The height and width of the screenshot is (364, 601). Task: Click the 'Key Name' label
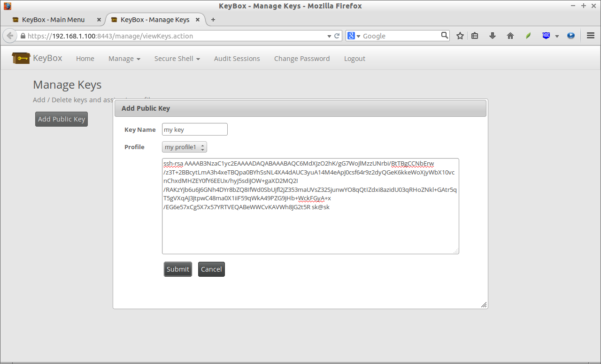tap(140, 129)
